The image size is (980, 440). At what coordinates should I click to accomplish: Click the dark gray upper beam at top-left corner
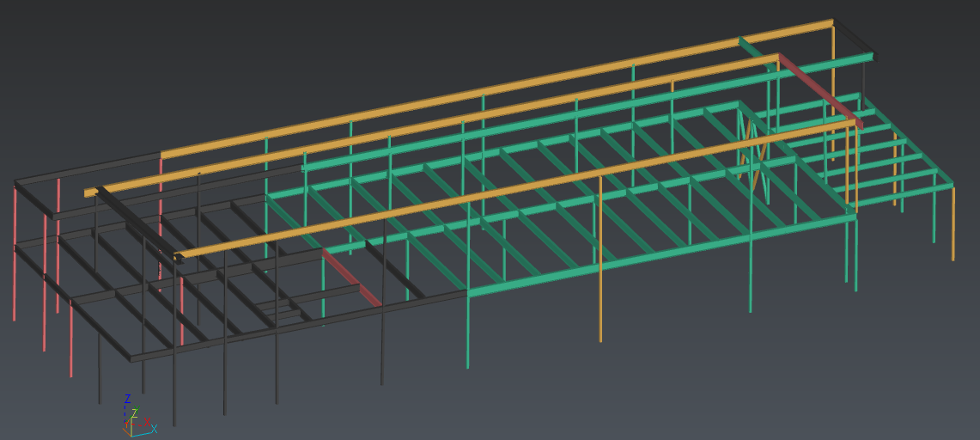[x=86, y=169]
